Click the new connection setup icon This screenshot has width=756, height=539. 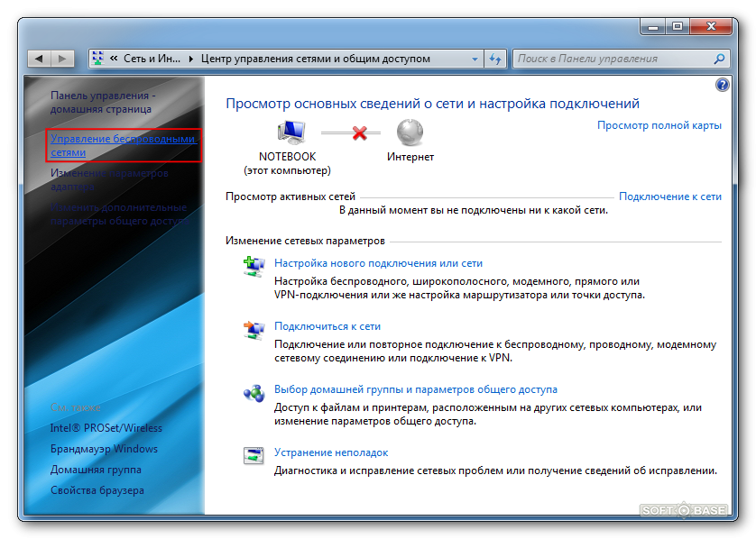click(x=254, y=267)
